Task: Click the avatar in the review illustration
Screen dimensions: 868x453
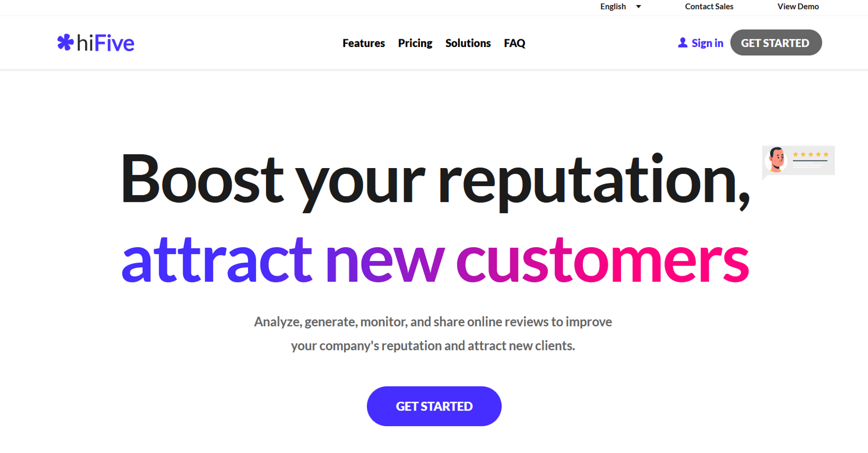Action: pos(777,159)
